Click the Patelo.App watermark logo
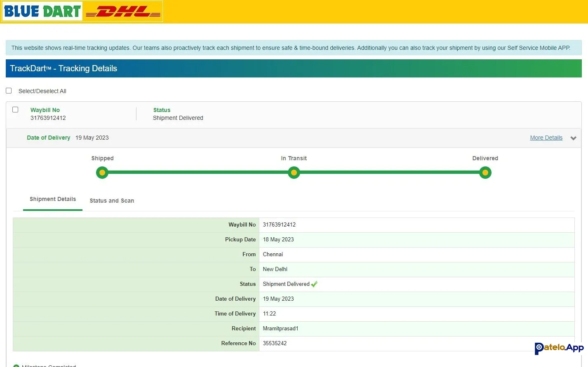 point(559,348)
